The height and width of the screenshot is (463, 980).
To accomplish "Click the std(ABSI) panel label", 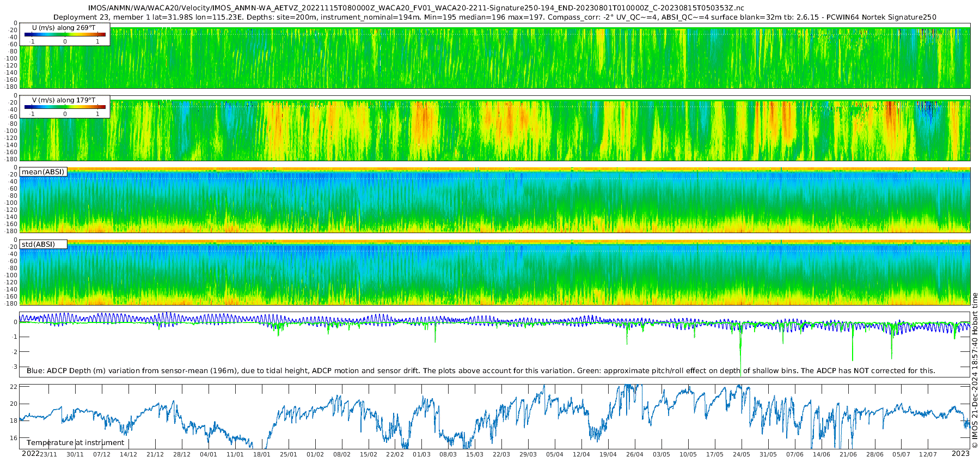I will pos(38,245).
